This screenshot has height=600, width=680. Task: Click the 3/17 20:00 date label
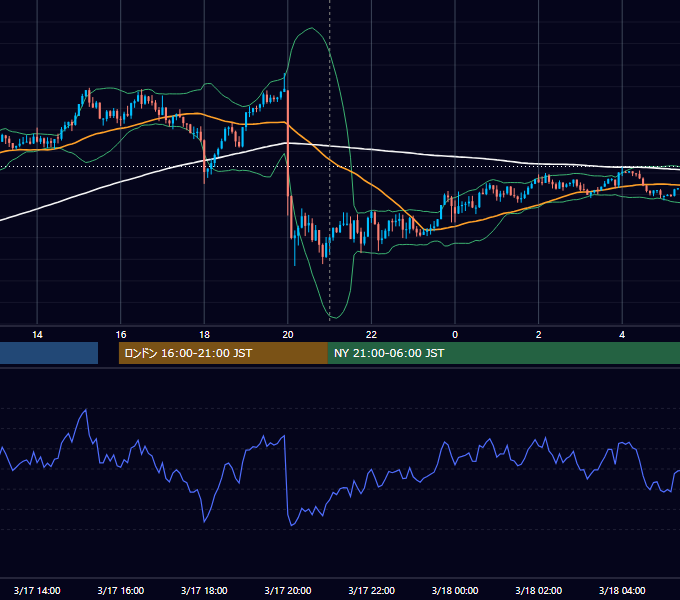(288, 590)
